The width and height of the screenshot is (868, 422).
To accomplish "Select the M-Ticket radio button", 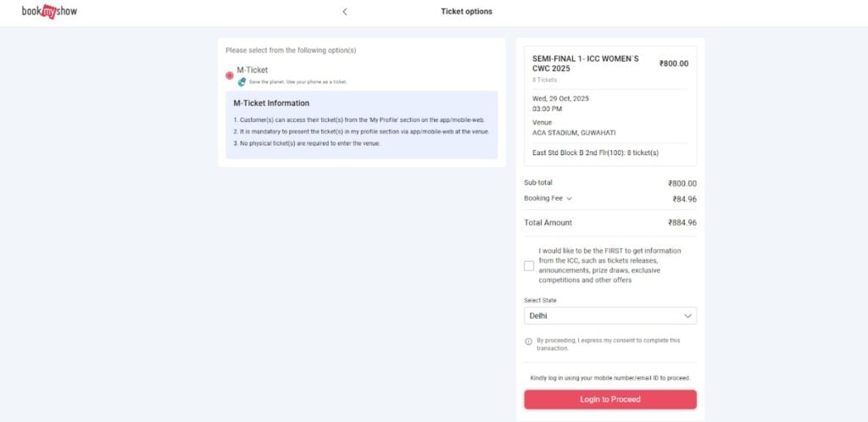I will (x=229, y=75).
